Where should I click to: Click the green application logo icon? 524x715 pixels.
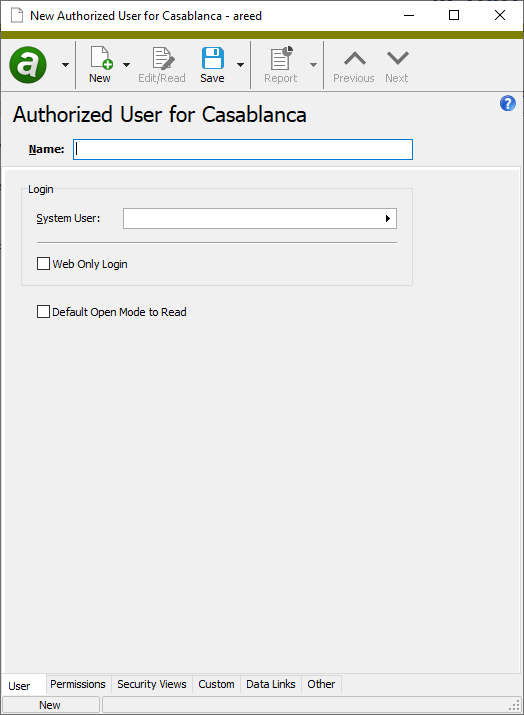point(28,65)
